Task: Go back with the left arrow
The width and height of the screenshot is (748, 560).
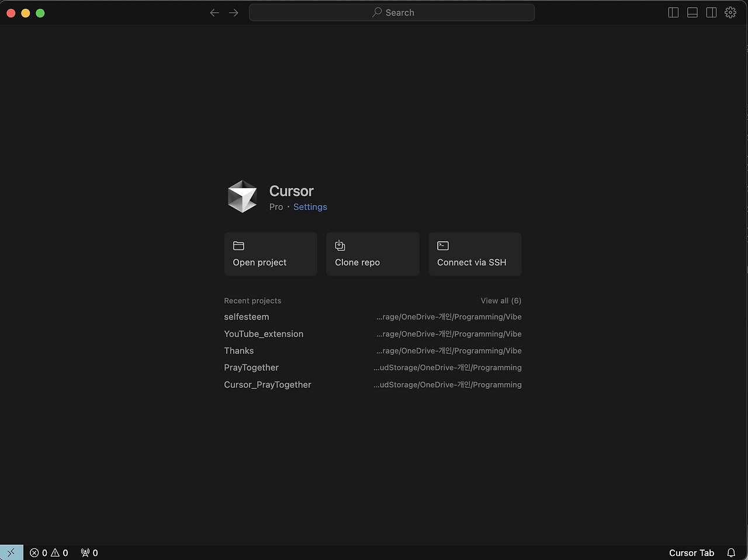Action: [x=214, y=13]
